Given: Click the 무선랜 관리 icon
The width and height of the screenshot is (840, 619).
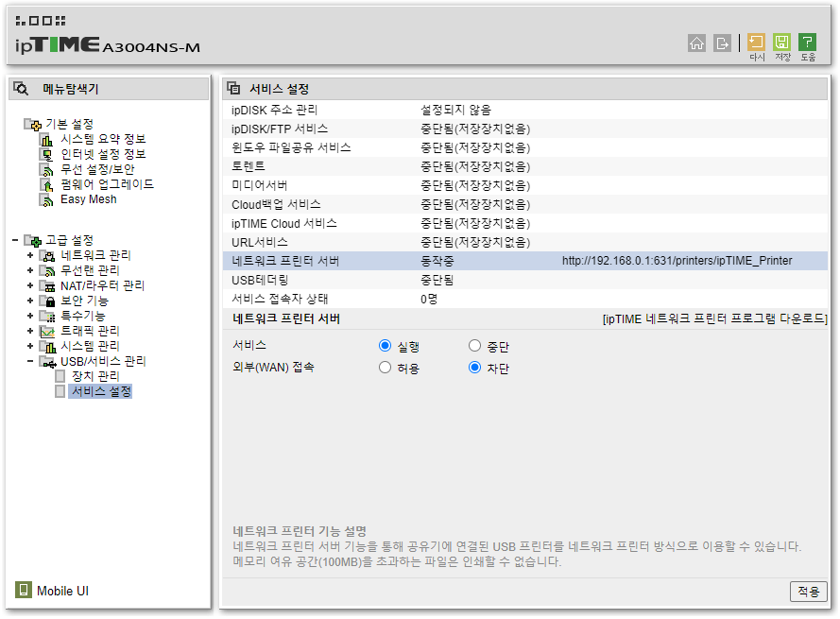Looking at the screenshot, I should 47,270.
